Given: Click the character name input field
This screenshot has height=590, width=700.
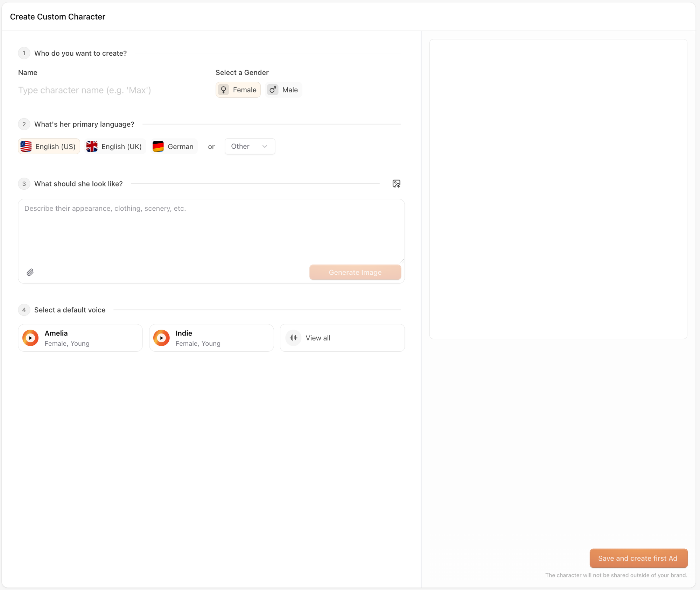Looking at the screenshot, I should click(105, 90).
